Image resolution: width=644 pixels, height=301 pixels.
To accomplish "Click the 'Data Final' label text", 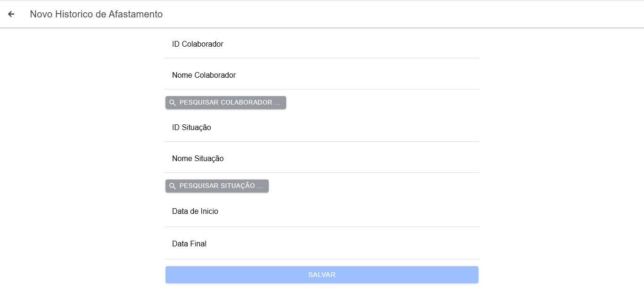I will [x=189, y=244].
